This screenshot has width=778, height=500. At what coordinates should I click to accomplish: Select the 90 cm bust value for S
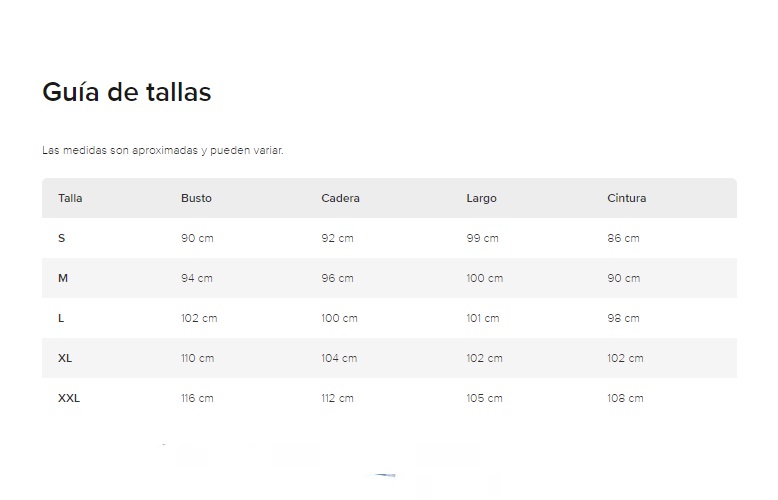(x=197, y=239)
